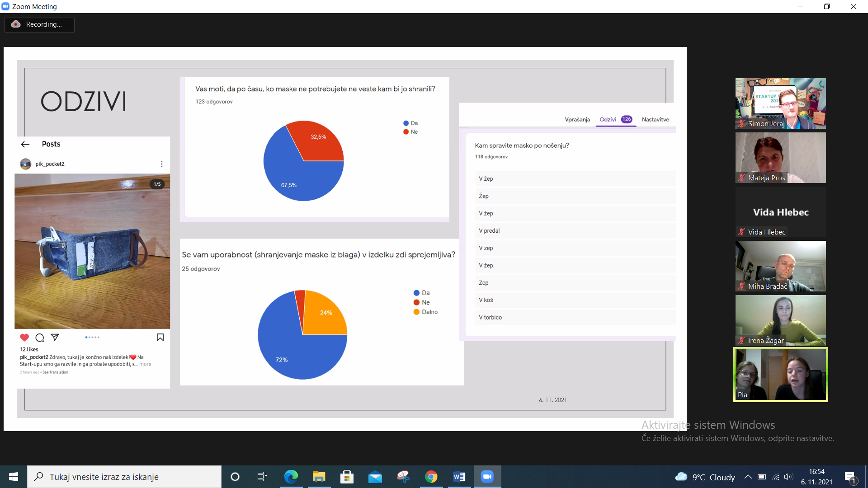The width and height of the screenshot is (868, 488).
Task: Switch to the Vprašanja tab
Action: 577,120
